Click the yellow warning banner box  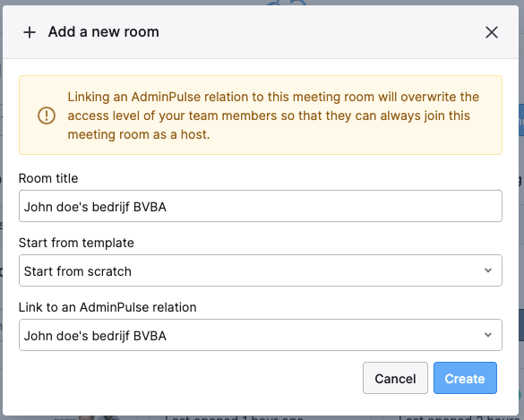[261, 115]
